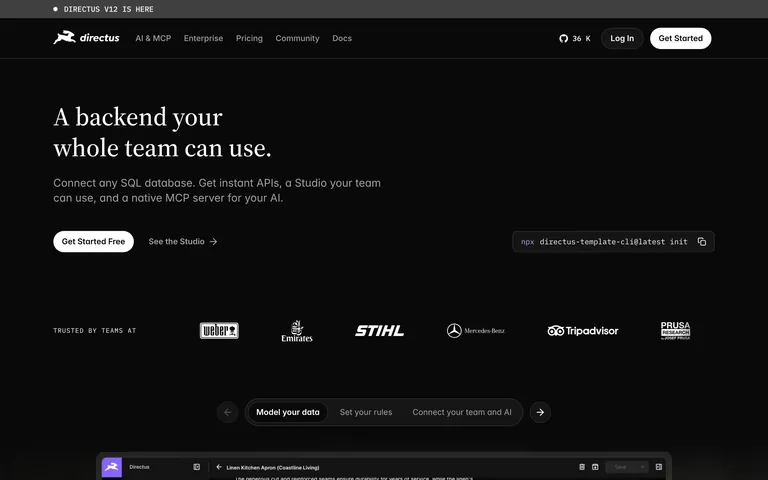This screenshot has height=480, width=768.
Task: Click the Connect any SQL database paragraph
Action: click(217, 190)
